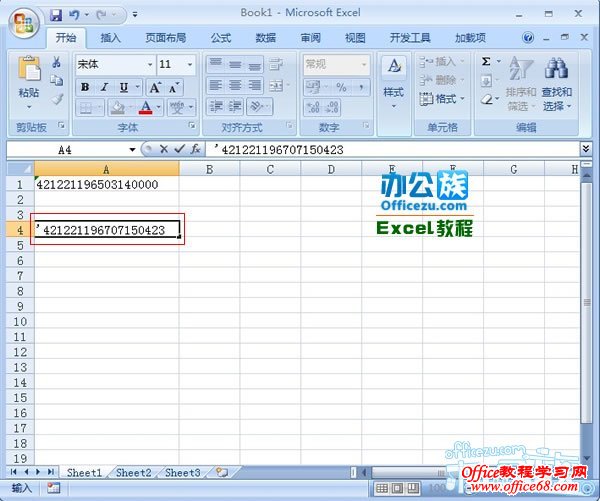Screen dimensions: 600x501
Task: Select cell A1 containing 421221196503140000
Action: (x=106, y=185)
